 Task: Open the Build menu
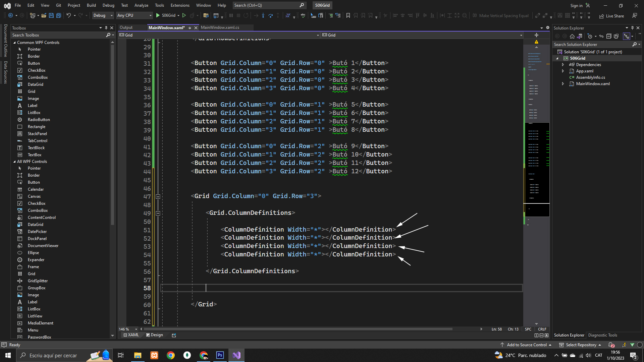pyautogui.click(x=91, y=5)
